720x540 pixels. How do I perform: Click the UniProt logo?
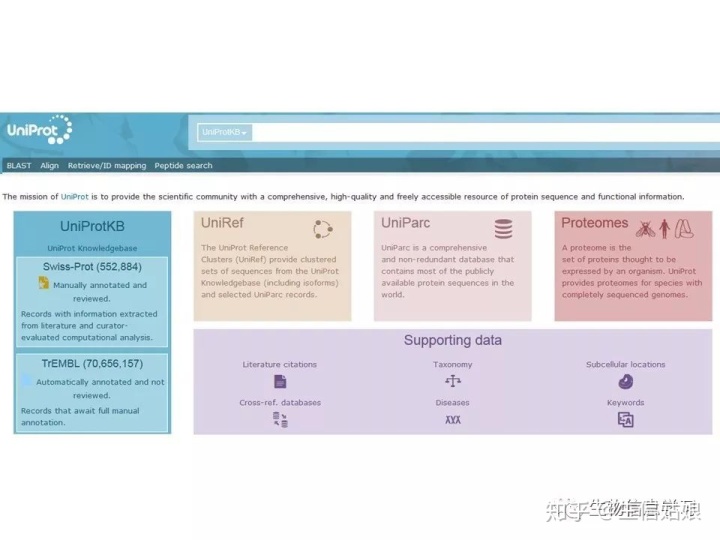pyautogui.click(x=39, y=130)
